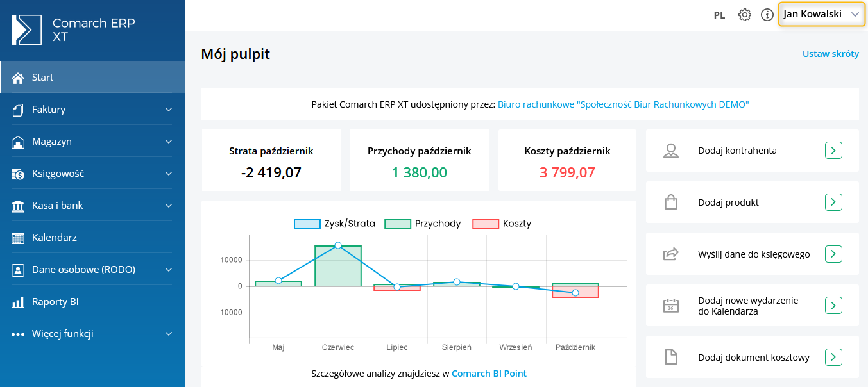The image size is (868, 387).
Task: Click the Strata październik -2 419,07 value
Action: pyautogui.click(x=271, y=172)
